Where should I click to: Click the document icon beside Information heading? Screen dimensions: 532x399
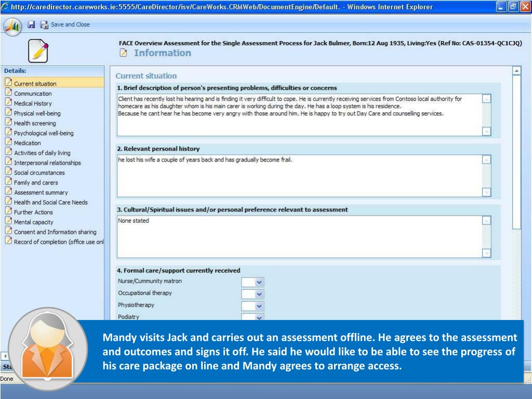point(123,53)
